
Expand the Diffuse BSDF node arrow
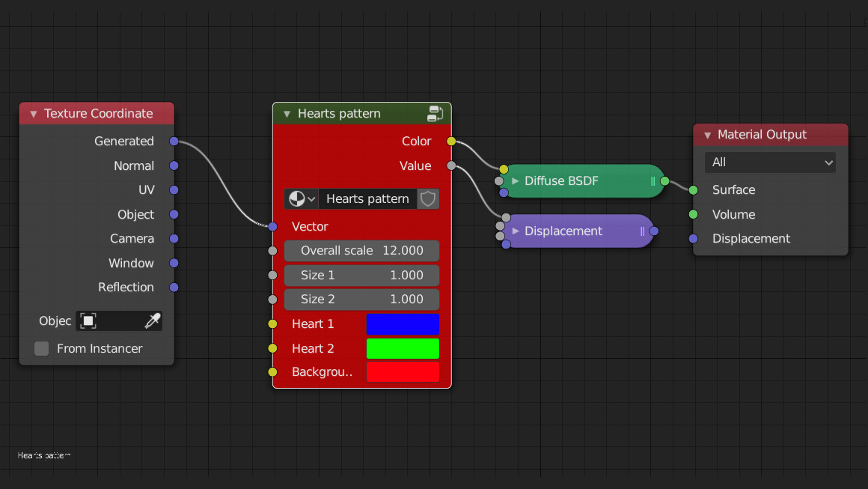click(x=515, y=181)
